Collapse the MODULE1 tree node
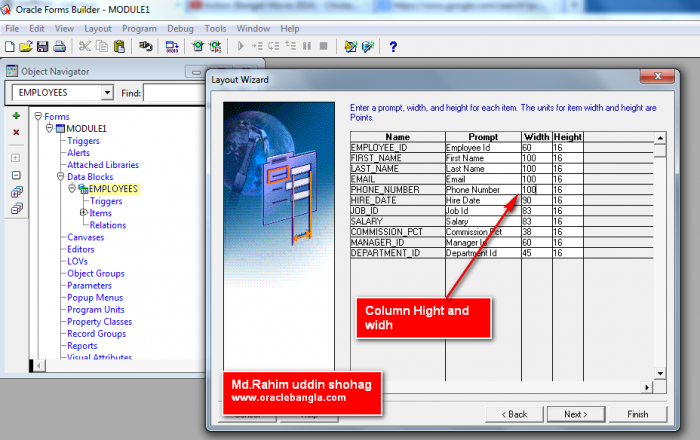The image size is (700, 440). (x=50, y=128)
